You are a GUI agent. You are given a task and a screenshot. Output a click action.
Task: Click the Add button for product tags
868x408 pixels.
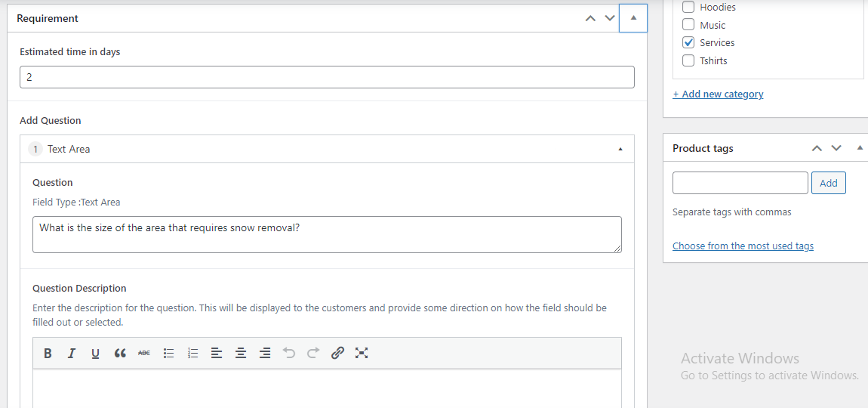pyautogui.click(x=828, y=183)
